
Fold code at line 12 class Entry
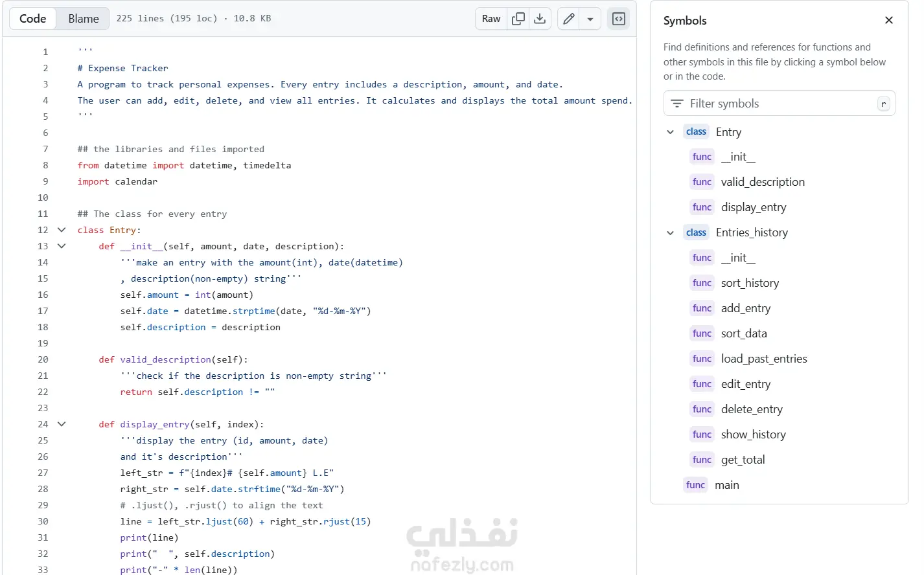[62, 230]
